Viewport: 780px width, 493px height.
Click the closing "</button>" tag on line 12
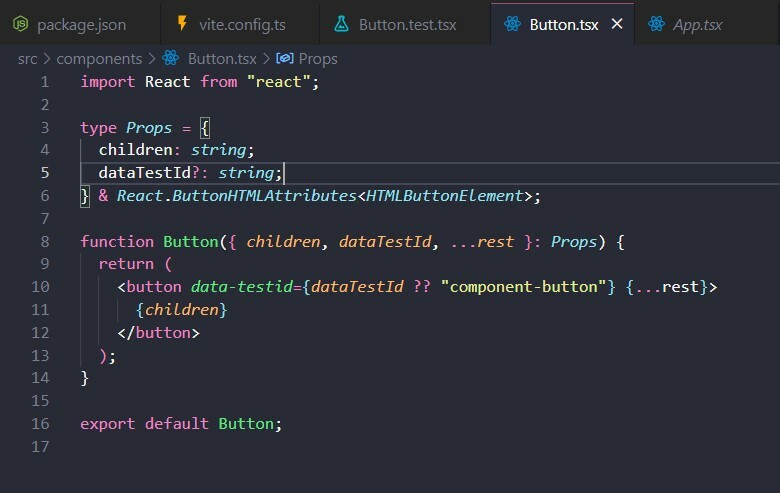pyautogui.click(x=158, y=333)
